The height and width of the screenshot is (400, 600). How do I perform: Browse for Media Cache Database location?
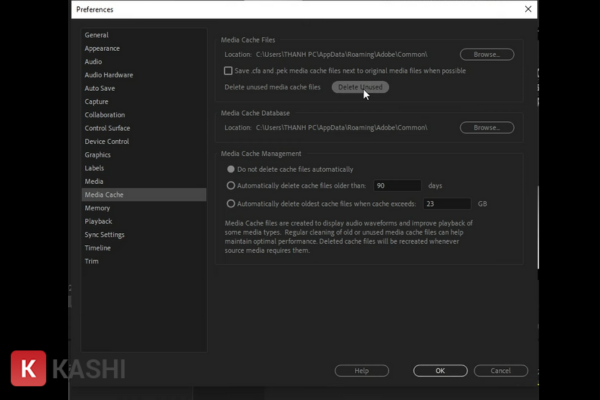[x=487, y=128]
